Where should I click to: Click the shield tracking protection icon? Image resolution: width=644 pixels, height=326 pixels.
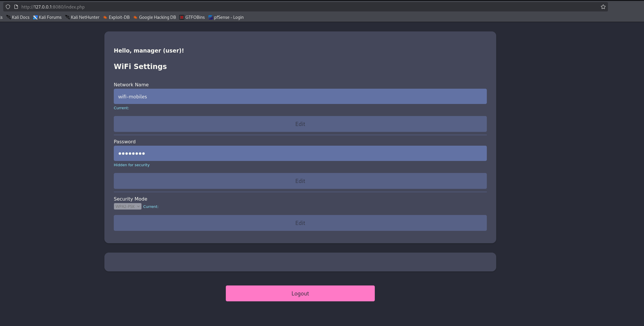point(8,7)
